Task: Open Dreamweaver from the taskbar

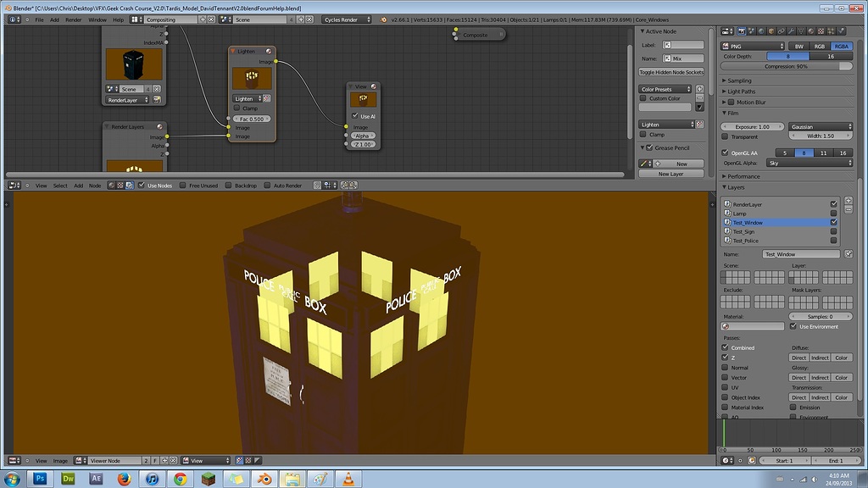Action: (68, 479)
